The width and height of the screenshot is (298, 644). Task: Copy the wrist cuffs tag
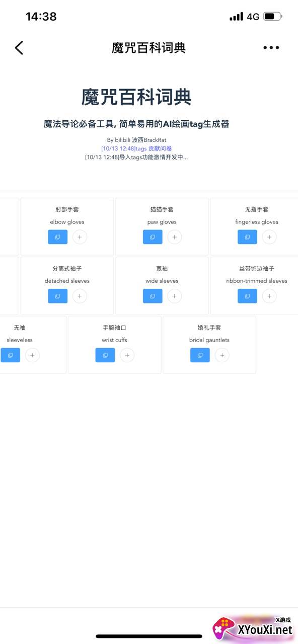pyautogui.click(x=105, y=355)
